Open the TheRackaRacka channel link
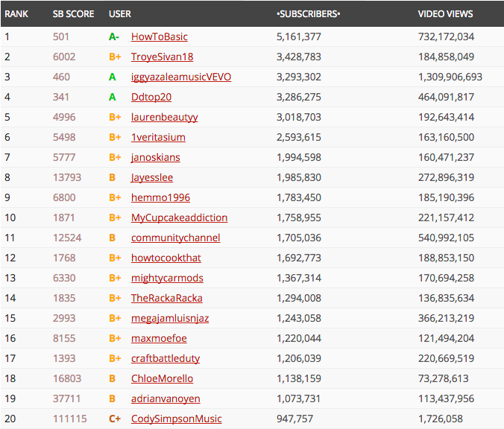This screenshot has height=429, width=504. [x=166, y=299]
